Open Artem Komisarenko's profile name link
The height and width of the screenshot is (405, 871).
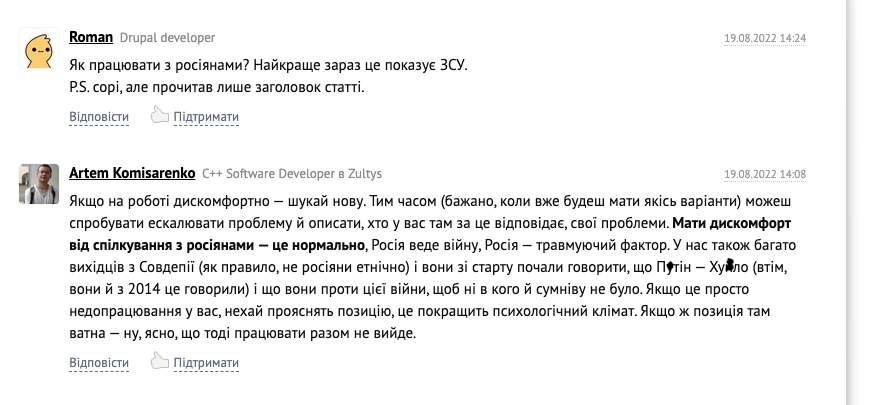(x=132, y=173)
